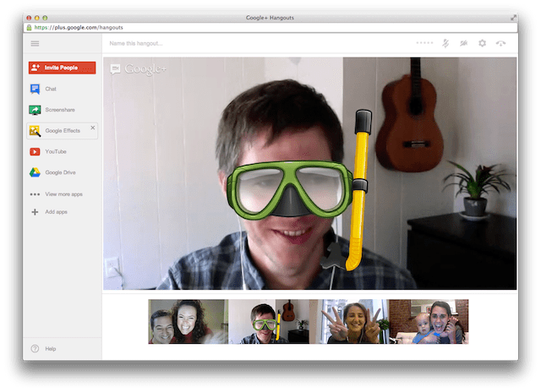541x392 pixels.
Task: Select the couple's video thumbnail
Action: [188, 321]
